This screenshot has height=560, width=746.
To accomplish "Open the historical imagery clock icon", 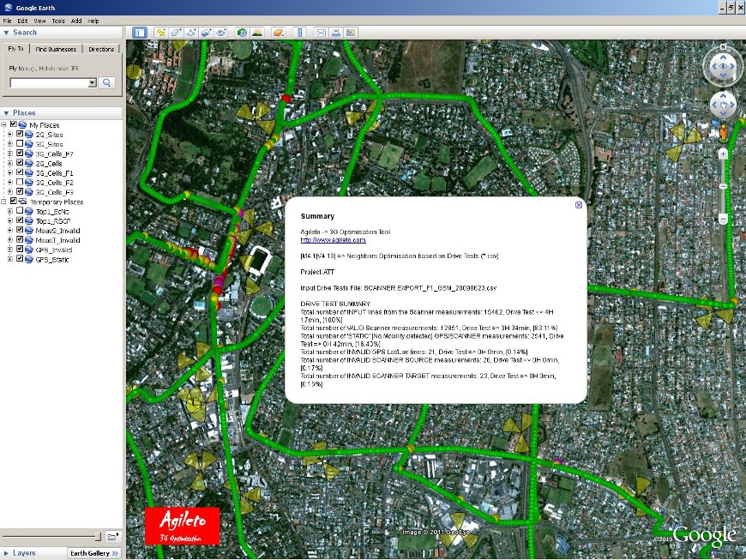I will (x=242, y=33).
